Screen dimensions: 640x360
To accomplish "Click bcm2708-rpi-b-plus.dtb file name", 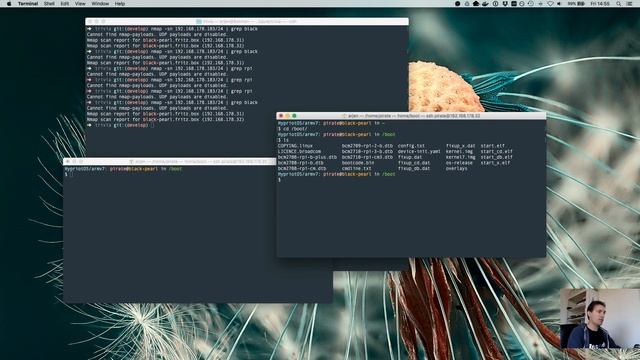I will coord(307,157).
